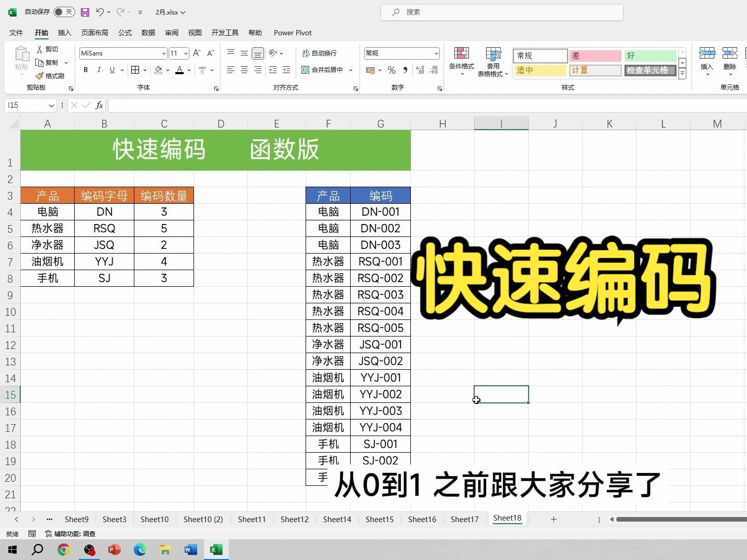747x560 pixels.
Task: Click the Undo arrow icon
Action: coord(100,12)
